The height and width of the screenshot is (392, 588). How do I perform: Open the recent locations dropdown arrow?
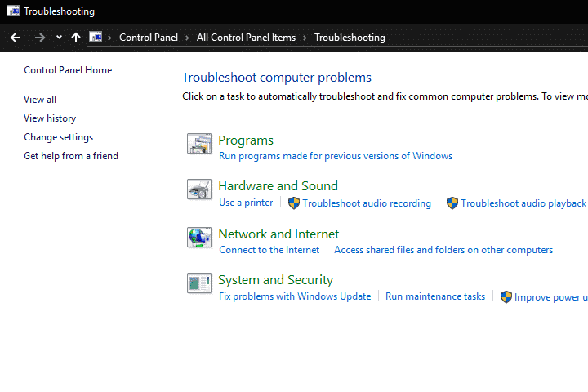coord(59,37)
